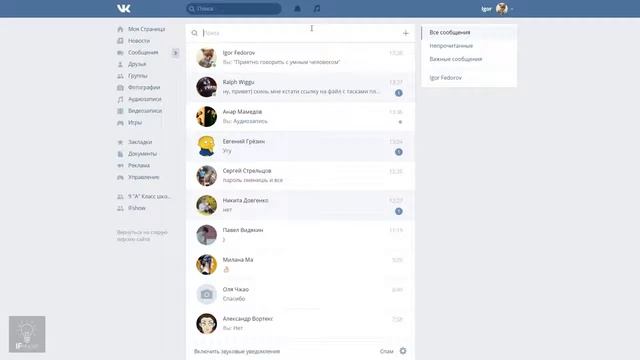Click the document icon beside Документы
The image size is (640, 360).
(120, 154)
